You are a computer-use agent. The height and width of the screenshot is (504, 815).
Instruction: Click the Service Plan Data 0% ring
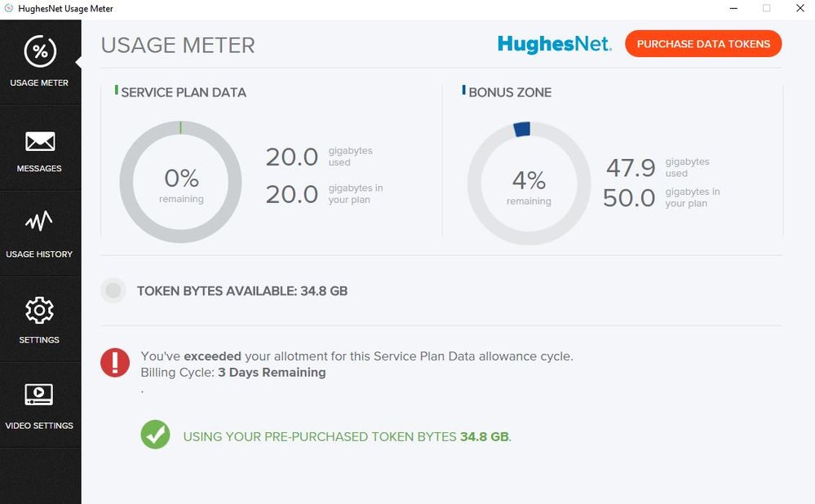click(180, 182)
